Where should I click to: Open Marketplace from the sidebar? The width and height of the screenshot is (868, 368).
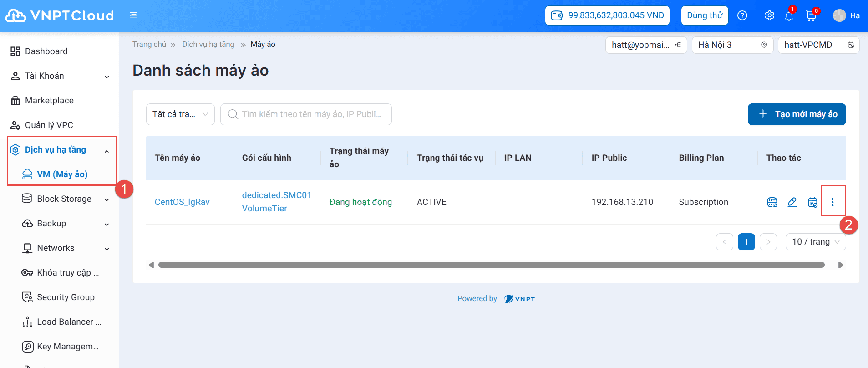click(49, 101)
